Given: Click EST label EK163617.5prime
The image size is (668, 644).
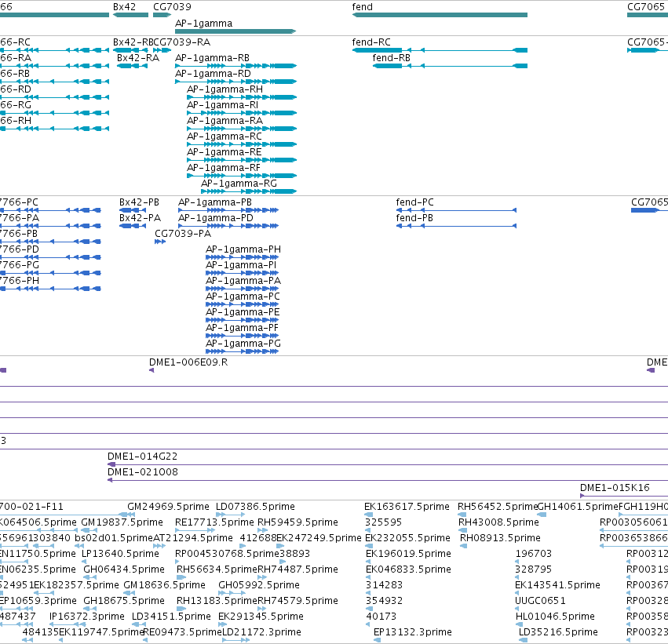Looking at the screenshot, I should pos(407,507).
